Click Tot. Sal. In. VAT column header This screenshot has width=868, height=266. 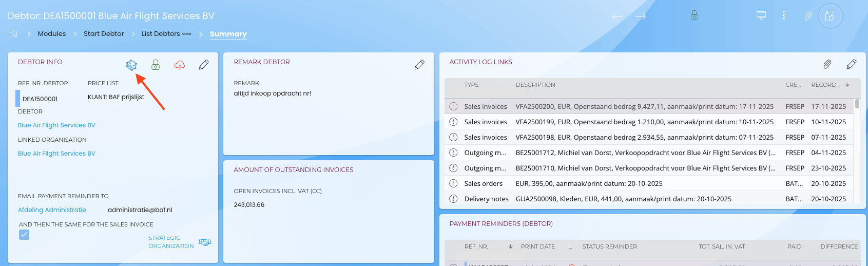(722, 246)
